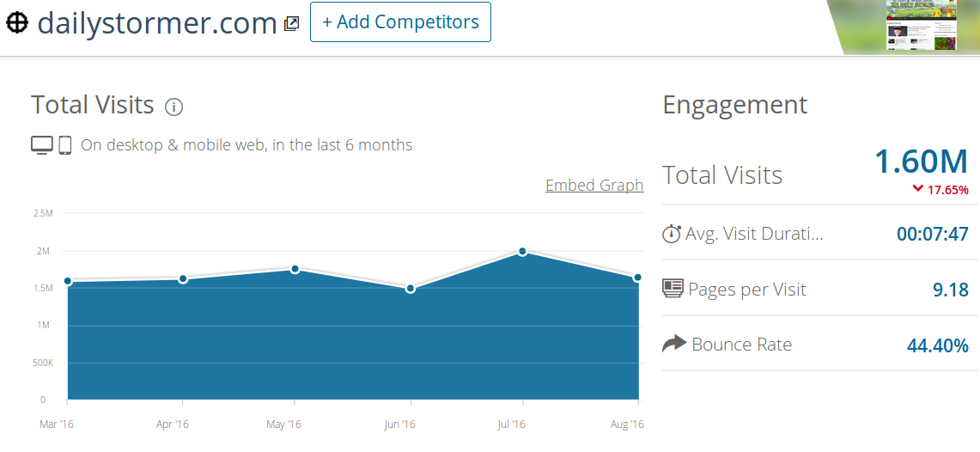Open the external link icon next to domain
This screenshot has width=980, height=452.
point(291,24)
